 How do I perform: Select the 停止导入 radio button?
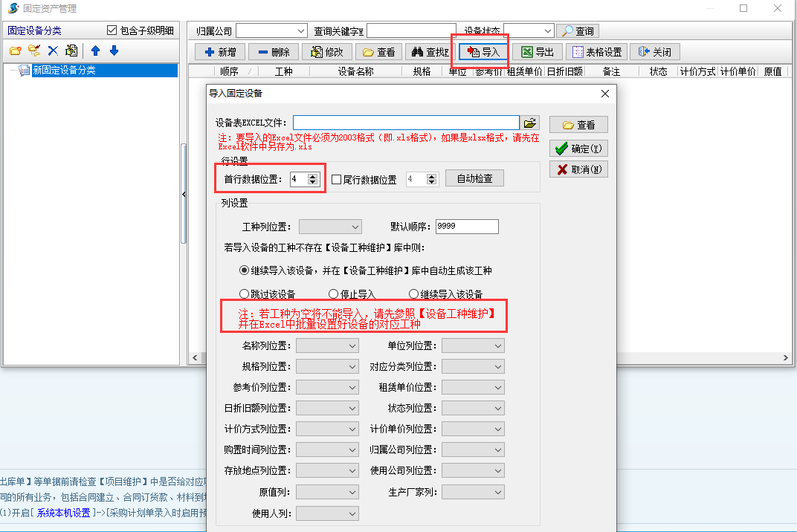pos(333,293)
